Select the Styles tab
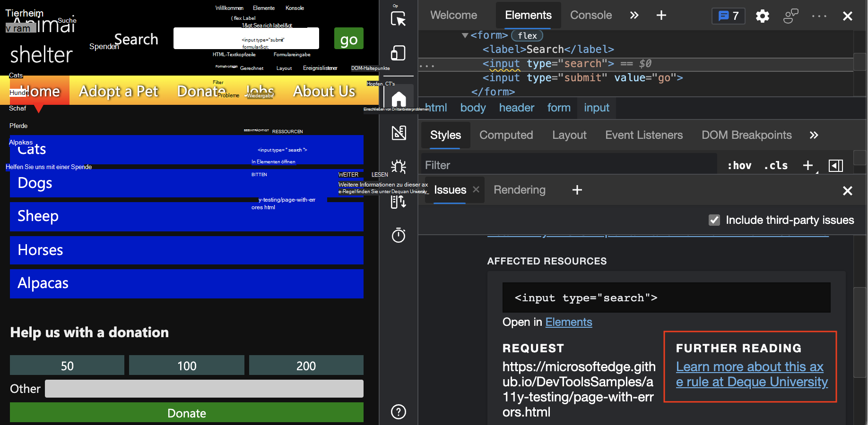 [x=445, y=135]
